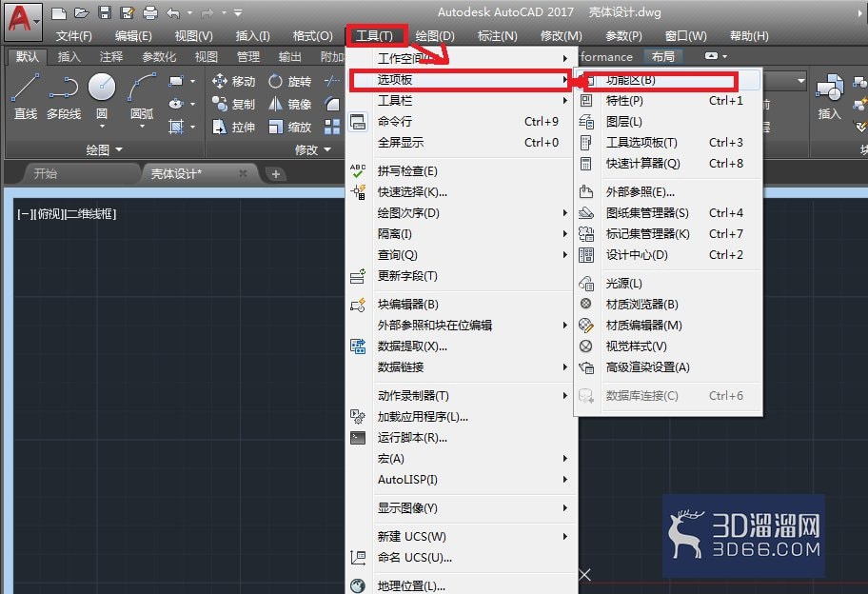Select 特性(P) Ctrl+1 in submenu
The height and width of the screenshot is (594, 868).
668,101
